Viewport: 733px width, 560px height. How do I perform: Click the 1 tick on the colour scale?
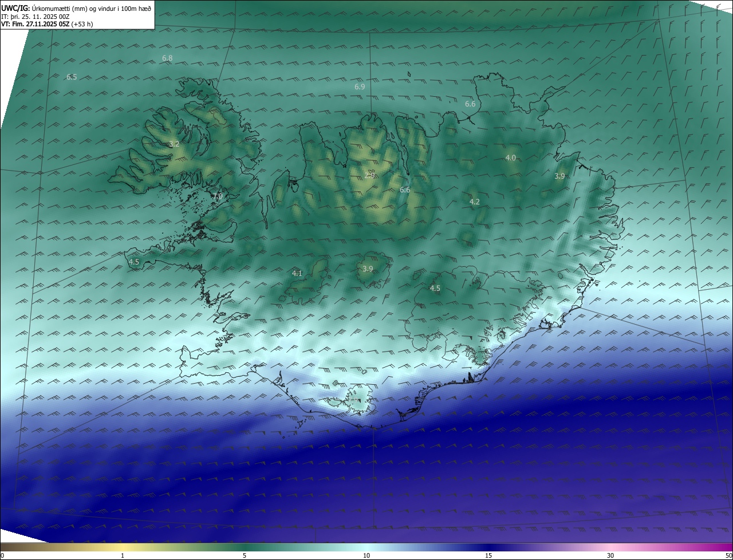(123, 555)
